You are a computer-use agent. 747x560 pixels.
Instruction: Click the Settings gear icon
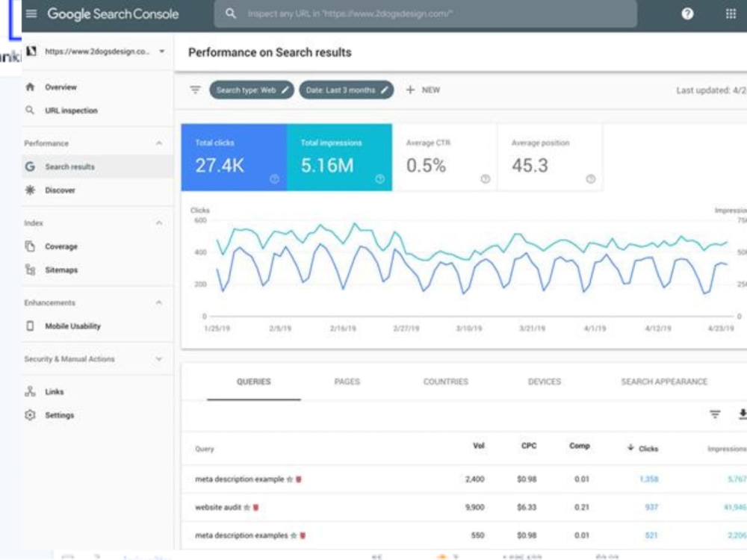click(x=30, y=414)
